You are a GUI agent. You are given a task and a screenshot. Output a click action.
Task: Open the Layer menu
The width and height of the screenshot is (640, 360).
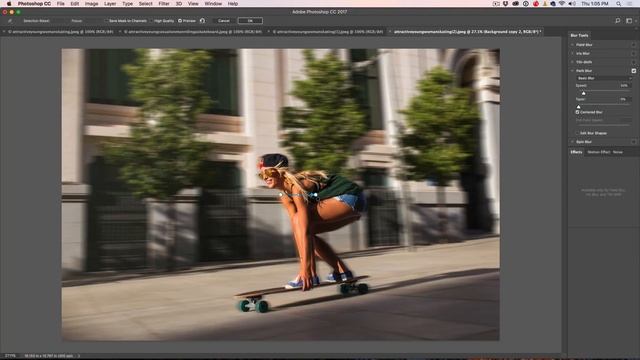[110, 3]
